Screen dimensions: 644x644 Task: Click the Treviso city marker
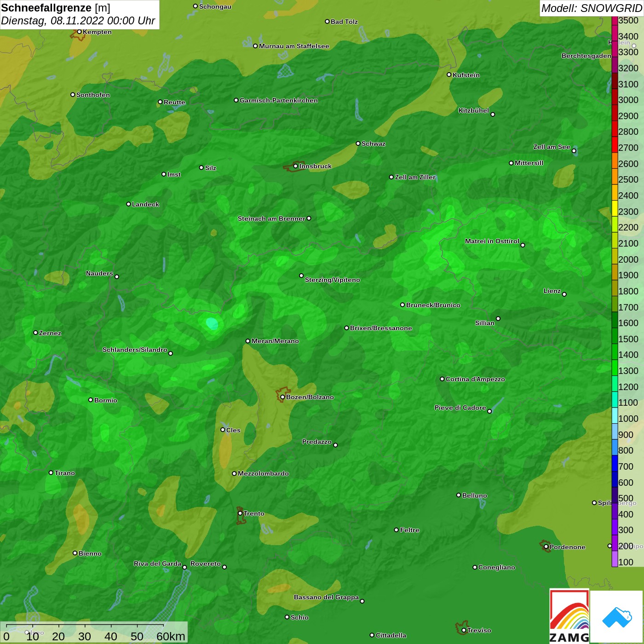tap(464, 630)
